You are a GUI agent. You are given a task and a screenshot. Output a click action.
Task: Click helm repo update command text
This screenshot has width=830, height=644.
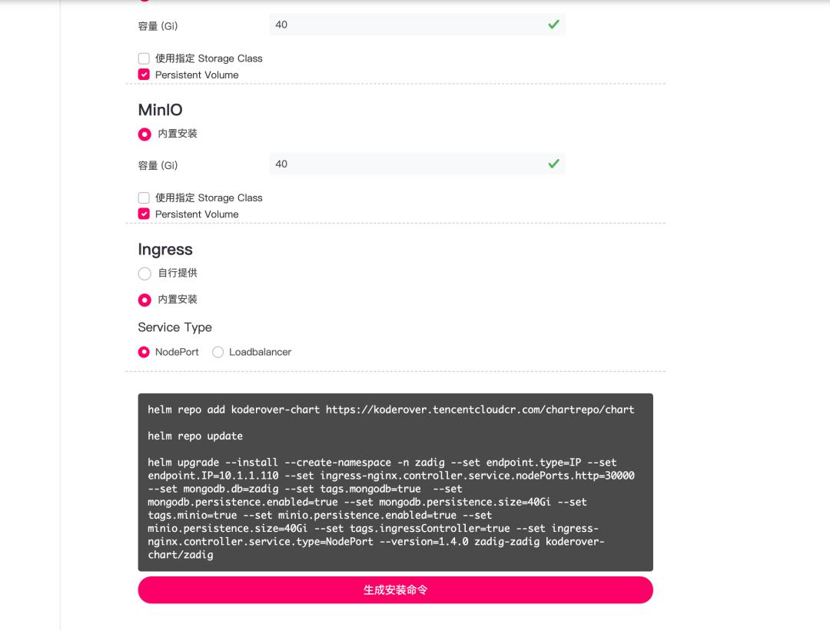(x=195, y=436)
